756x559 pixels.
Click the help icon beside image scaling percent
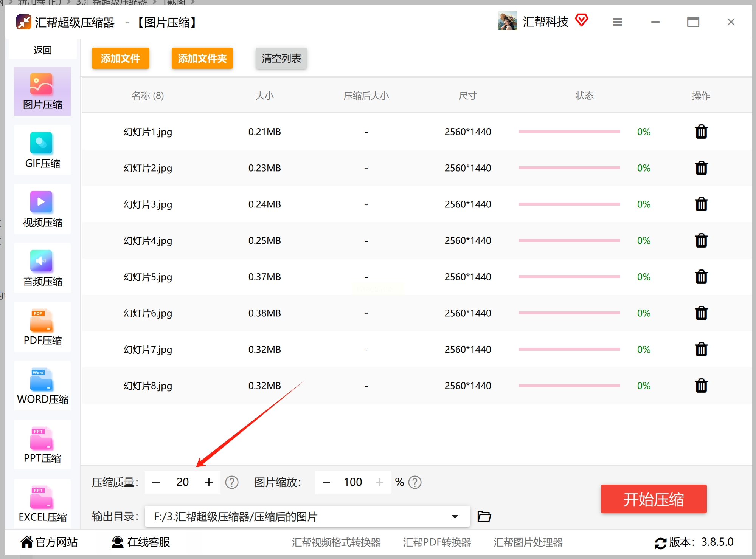(x=415, y=482)
